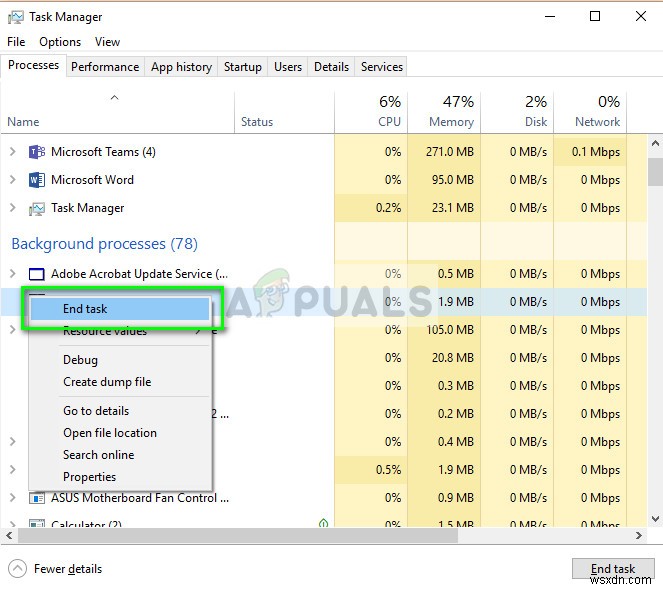Click the 20.8 MB memory value
This screenshot has height=590, width=663.
(453, 358)
